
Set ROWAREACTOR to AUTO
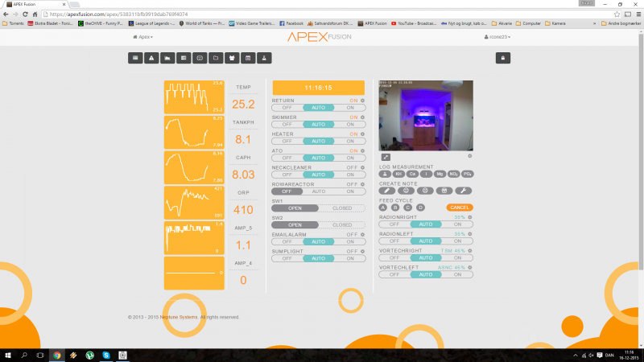[318, 191]
